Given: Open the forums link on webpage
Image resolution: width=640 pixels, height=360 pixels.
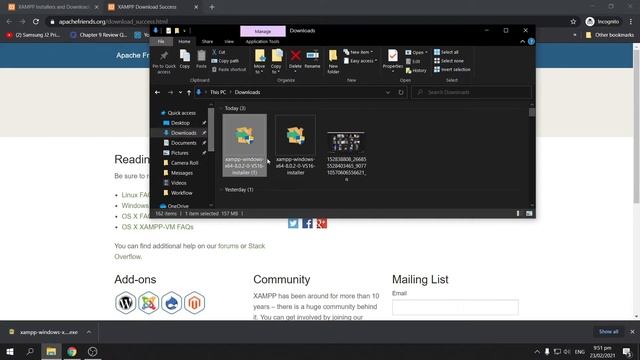Looking at the screenshot, I should (x=228, y=246).
